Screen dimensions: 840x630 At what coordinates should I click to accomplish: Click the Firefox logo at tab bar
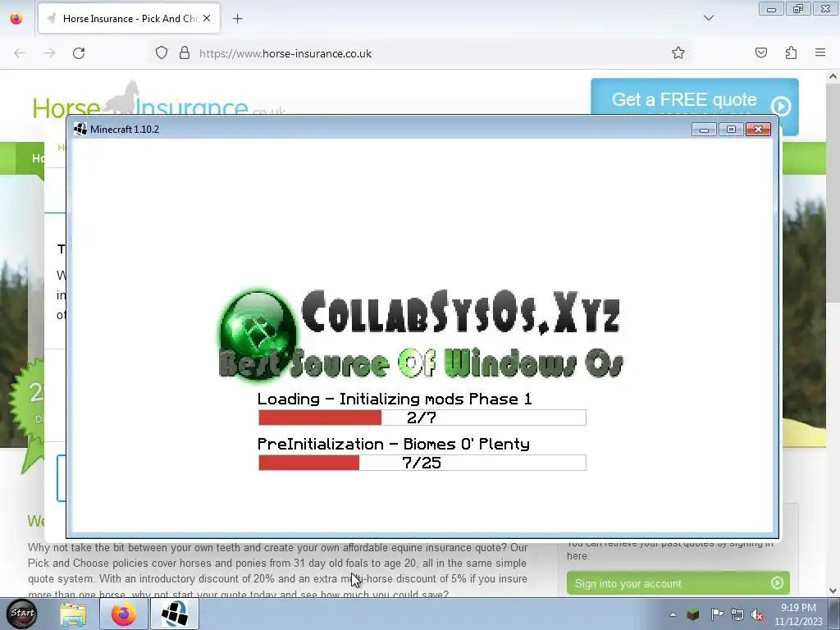16,18
